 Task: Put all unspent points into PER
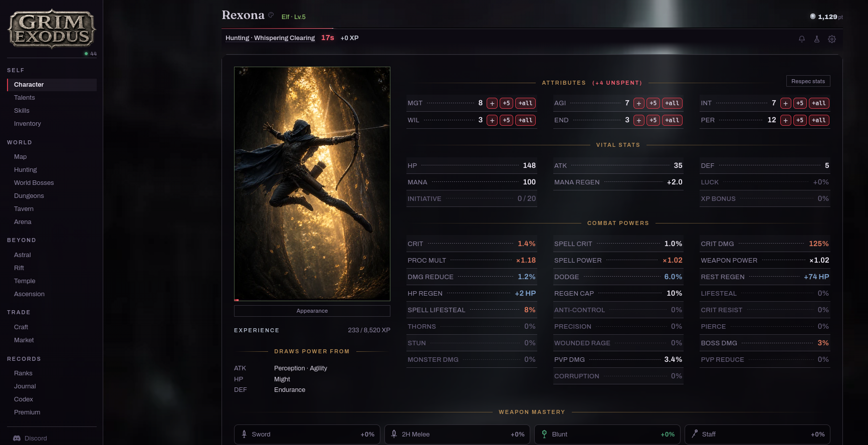(819, 120)
